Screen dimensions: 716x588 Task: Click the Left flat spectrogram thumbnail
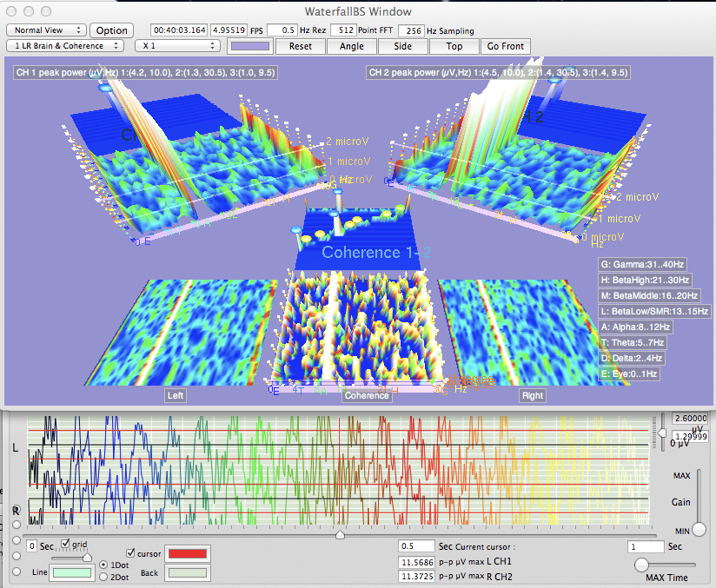point(182,333)
